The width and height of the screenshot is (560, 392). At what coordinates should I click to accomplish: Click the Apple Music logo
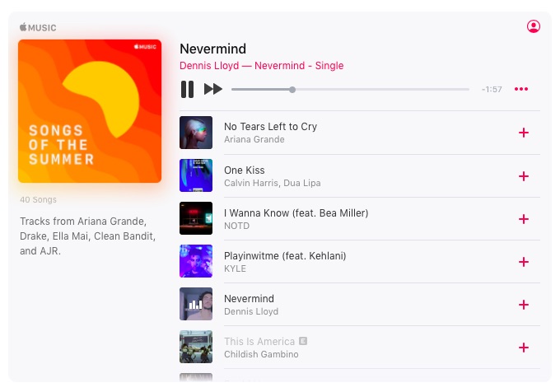(38, 27)
